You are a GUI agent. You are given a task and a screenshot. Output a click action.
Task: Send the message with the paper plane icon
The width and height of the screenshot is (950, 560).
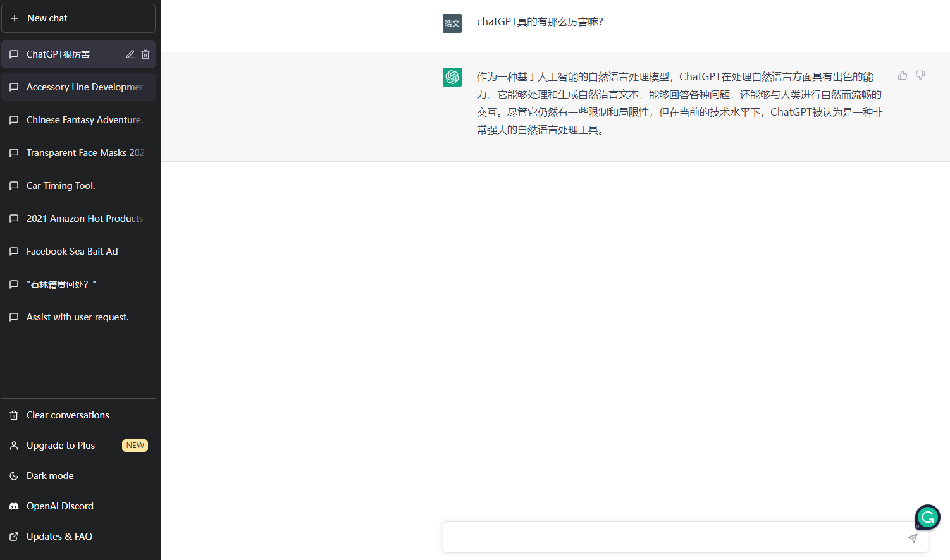coord(913,539)
